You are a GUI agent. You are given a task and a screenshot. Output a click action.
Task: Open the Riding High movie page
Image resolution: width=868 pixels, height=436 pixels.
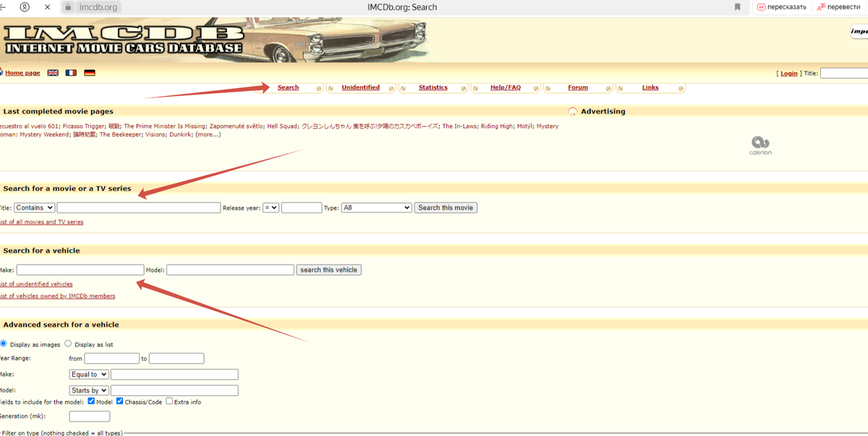497,126
